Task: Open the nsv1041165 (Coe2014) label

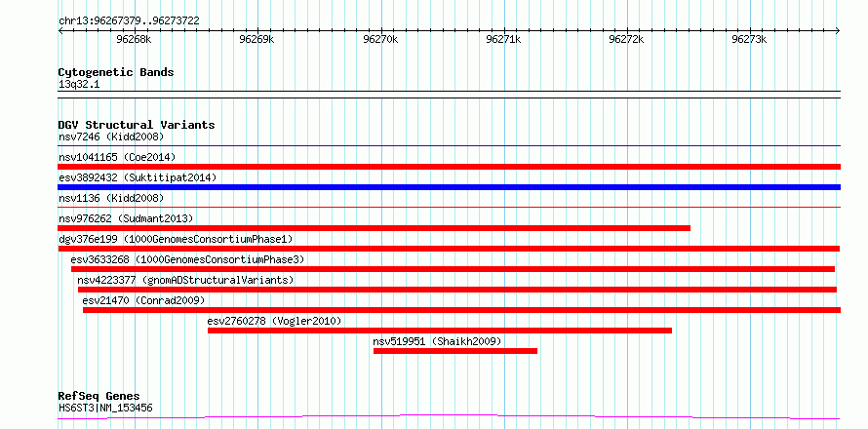Action: 117,157
